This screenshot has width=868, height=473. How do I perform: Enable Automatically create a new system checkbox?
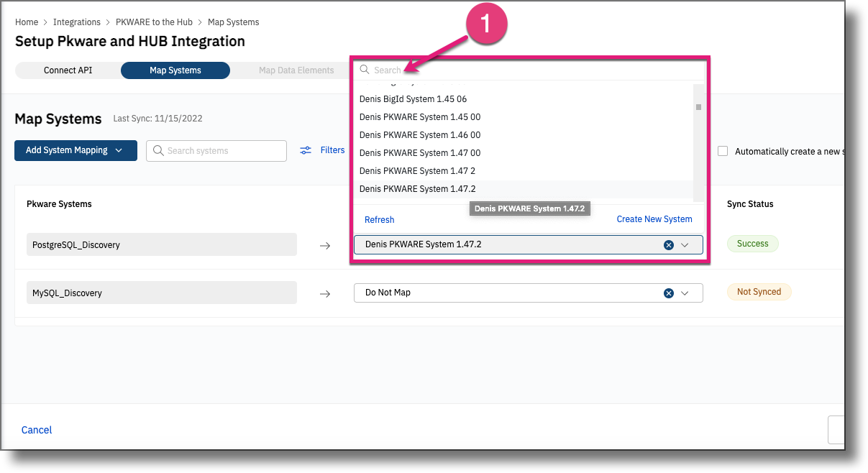pyautogui.click(x=723, y=151)
